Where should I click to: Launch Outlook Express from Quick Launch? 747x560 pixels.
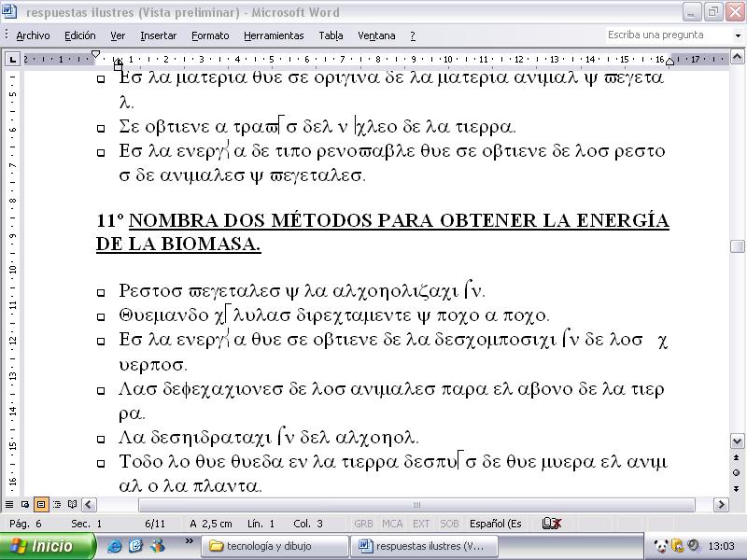[x=135, y=546]
